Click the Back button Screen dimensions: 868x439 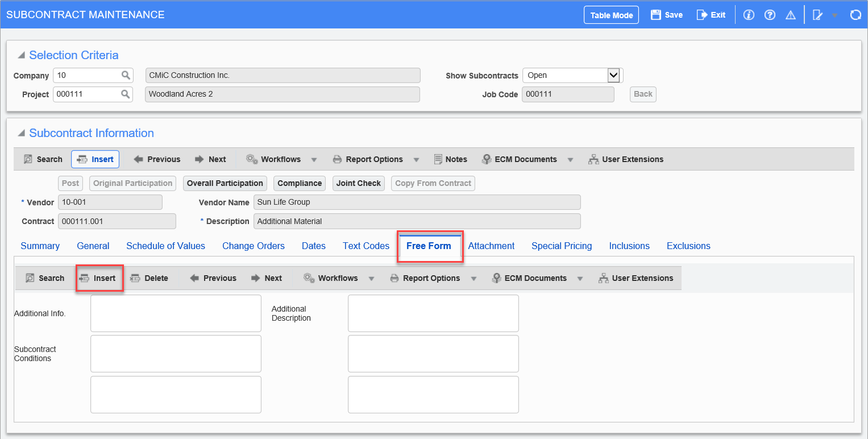point(643,94)
